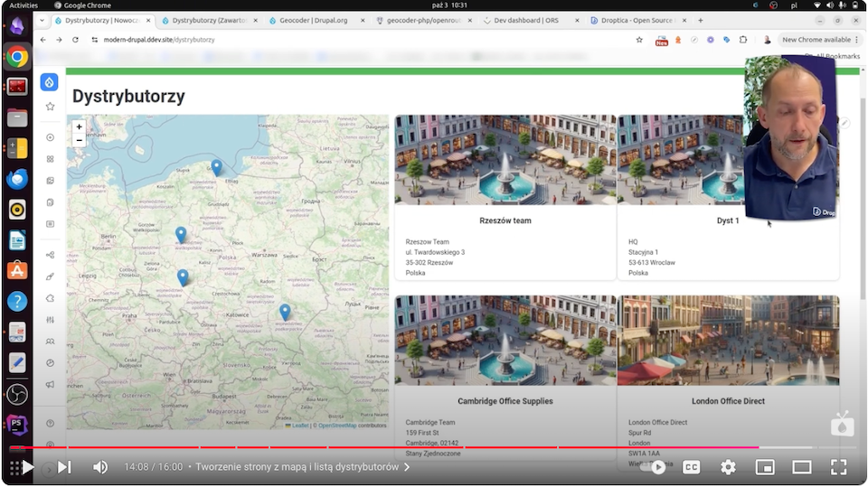
Task: Select the map marker near Rzeszów
Action: point(285,312)
